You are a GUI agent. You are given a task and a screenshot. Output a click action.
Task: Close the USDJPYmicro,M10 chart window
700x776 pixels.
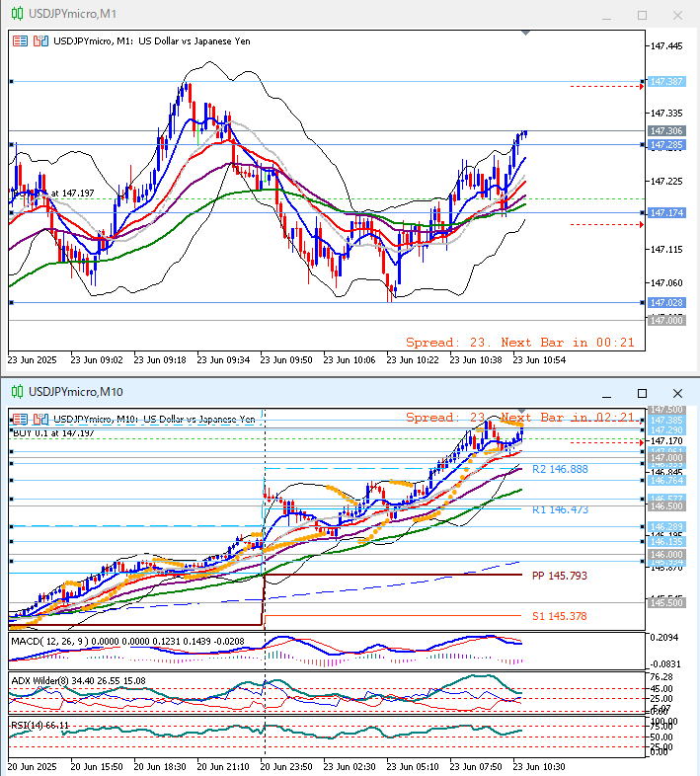pyautogui.click(x=677, y=394)
